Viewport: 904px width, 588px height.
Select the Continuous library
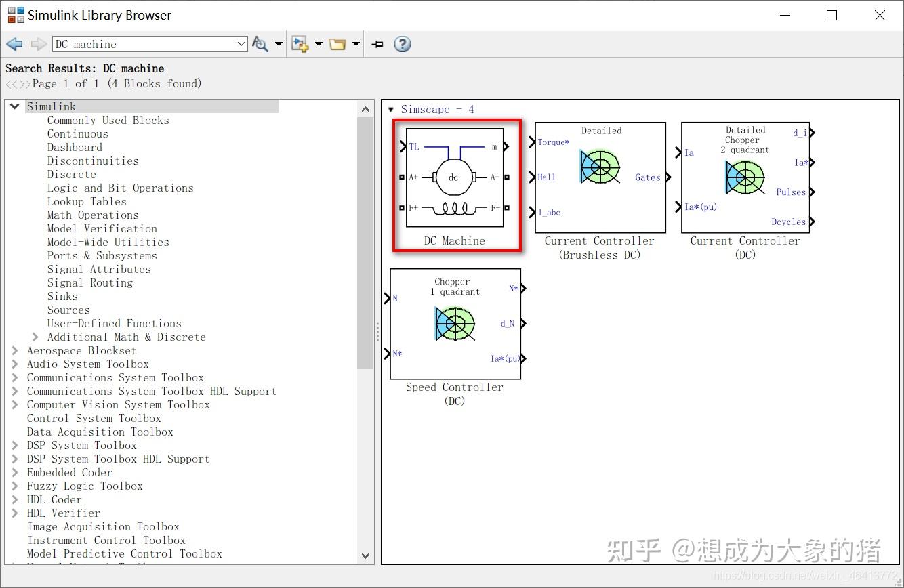(x=77, y=133)
